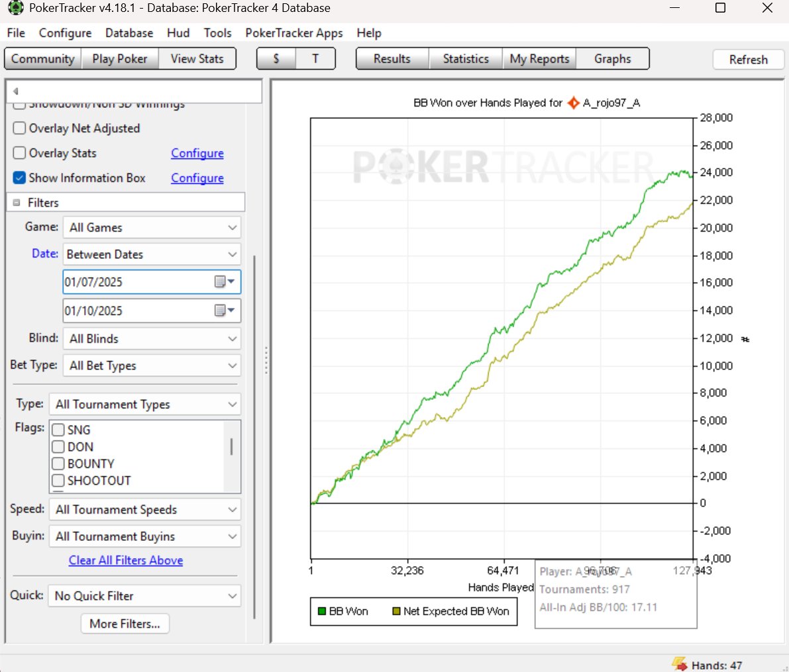
Task: Open the Graphs tab
Action: 612,58
